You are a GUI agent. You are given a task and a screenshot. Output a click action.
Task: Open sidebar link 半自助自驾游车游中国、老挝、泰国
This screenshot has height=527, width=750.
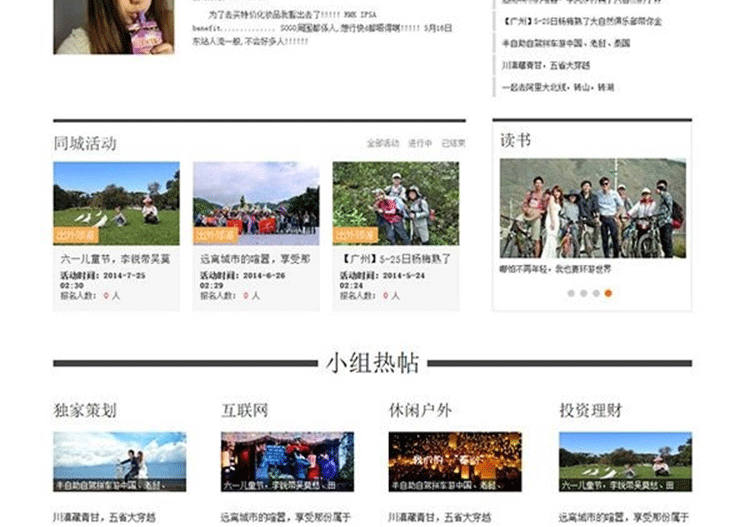tap(566, 44)
